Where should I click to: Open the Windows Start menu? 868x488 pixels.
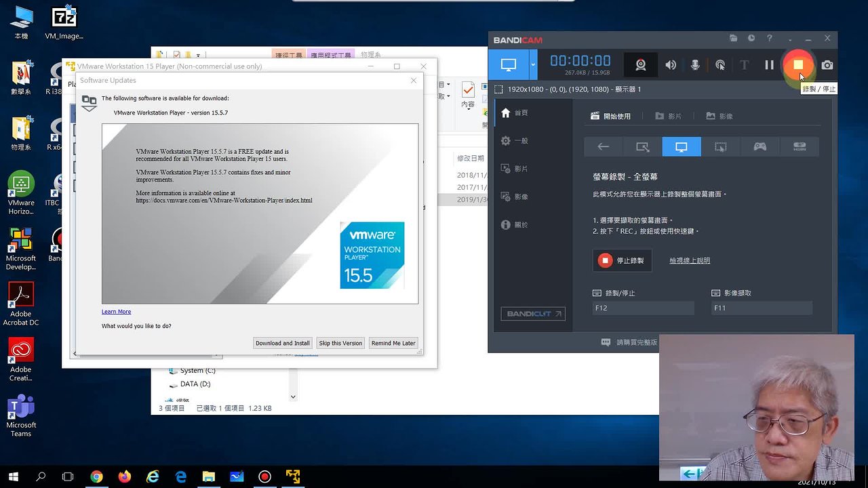[x=13, y=476]
